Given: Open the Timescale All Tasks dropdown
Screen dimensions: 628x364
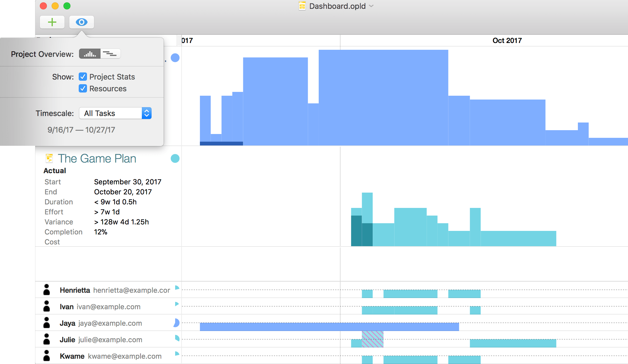Looking at the screenshot, I should [x=115, y=113].
